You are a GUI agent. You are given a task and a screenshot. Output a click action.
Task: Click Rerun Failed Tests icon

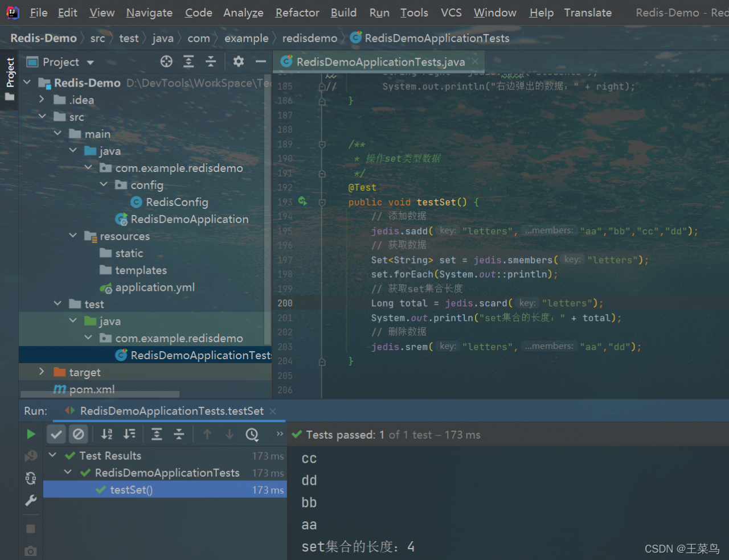pos(31,456)
